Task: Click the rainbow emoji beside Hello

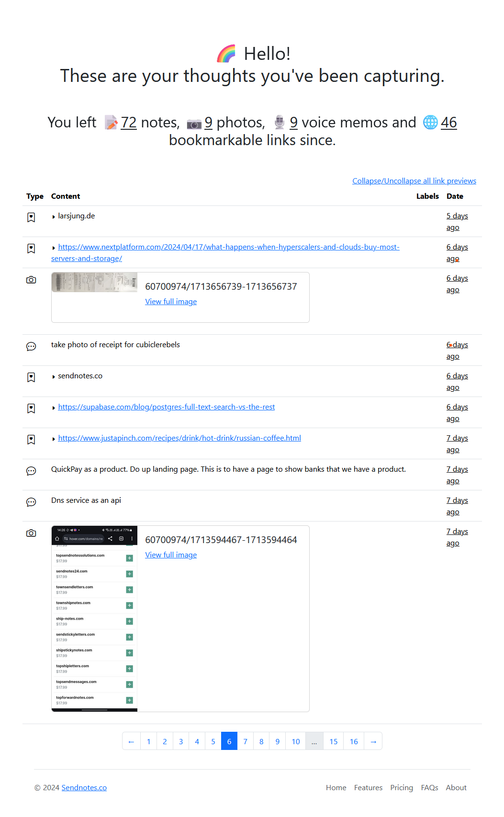Action: [226, 54]
